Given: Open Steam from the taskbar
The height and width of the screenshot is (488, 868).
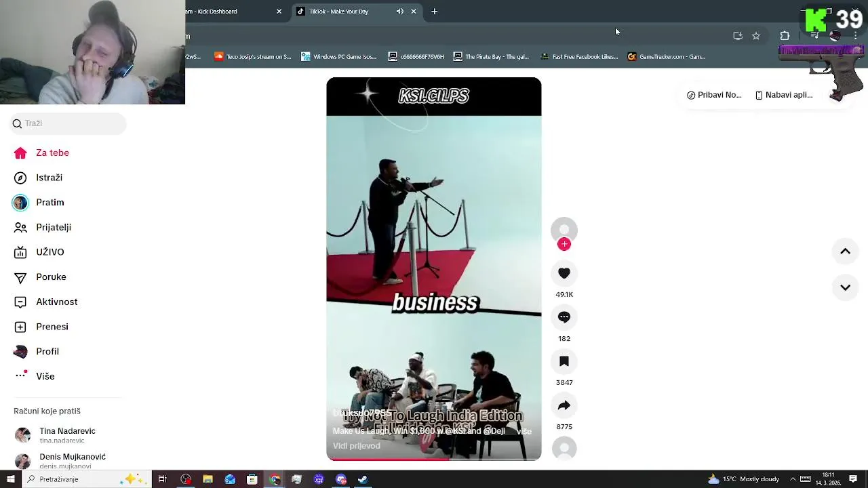Looking at the screenshot, I should 363,479.
